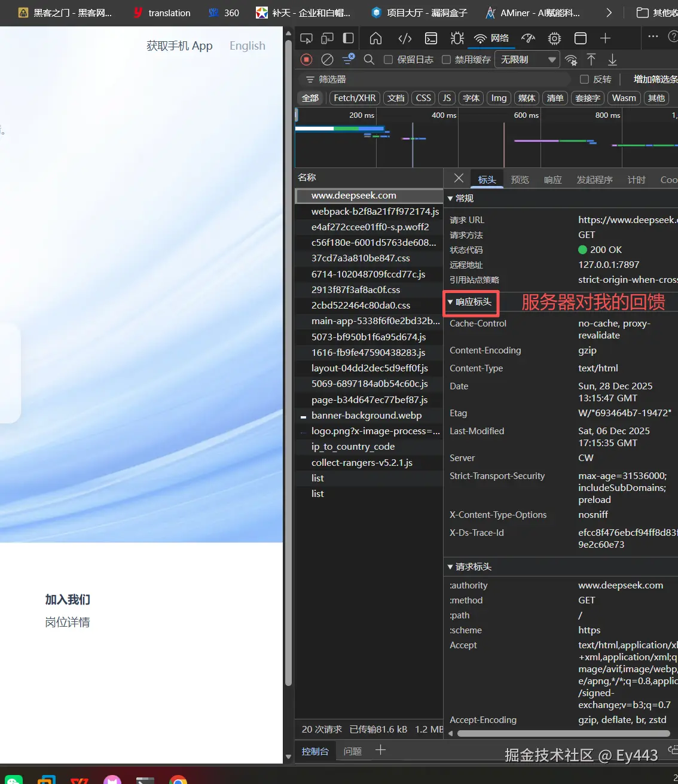Switch to the Headers tab
Screen dimensions: 678x784
(x=487, y=179)
